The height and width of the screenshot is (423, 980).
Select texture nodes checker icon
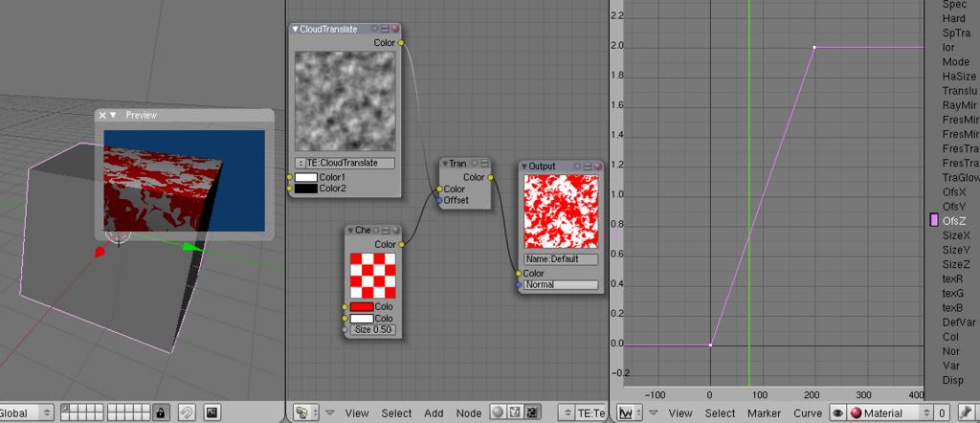(x=532, y=412)
